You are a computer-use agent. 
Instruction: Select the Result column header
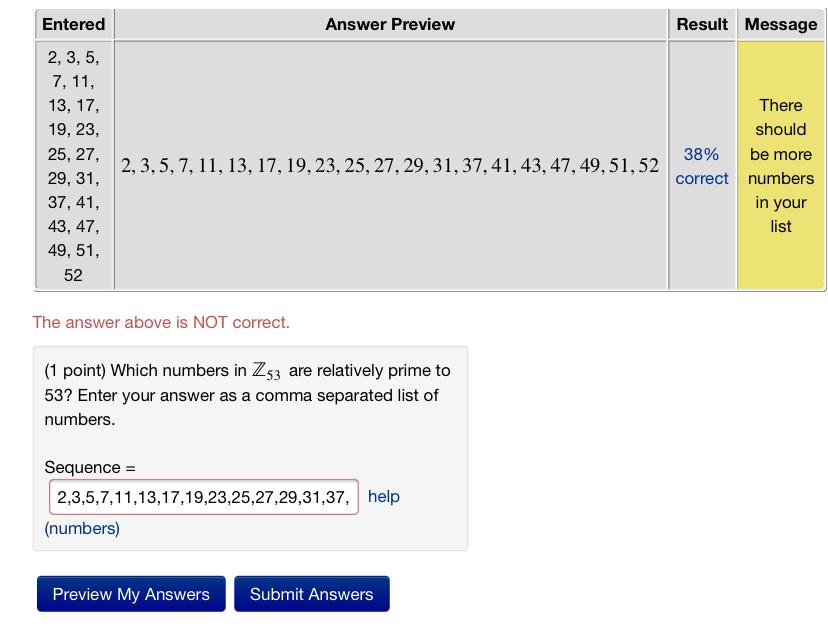pos(702,24)
